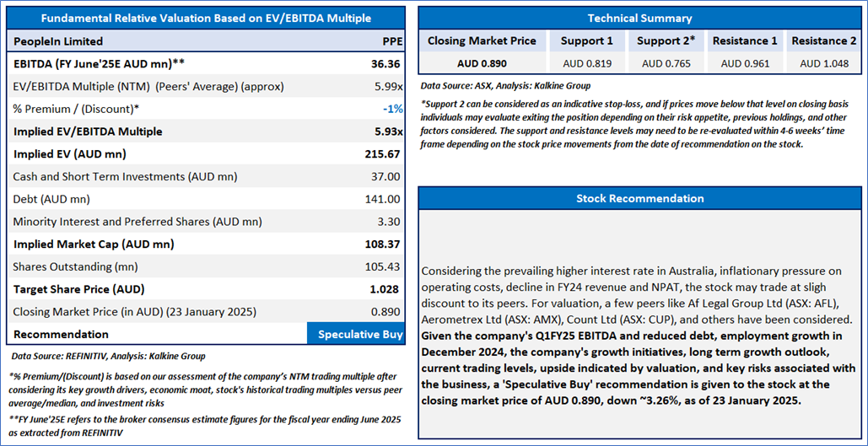Viewport: 868px width, 446px height.
Task: Select the 'Minority Interest and Preferred Shares' label
Action: [x=137, y=222]
